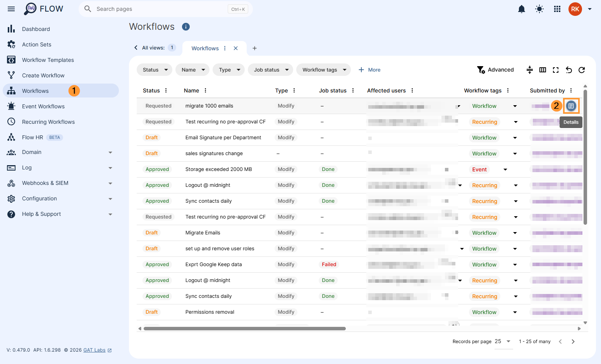The image size is (601, 364).
Task: Expand Help & Support section
Action: click(x=61, y=214)
